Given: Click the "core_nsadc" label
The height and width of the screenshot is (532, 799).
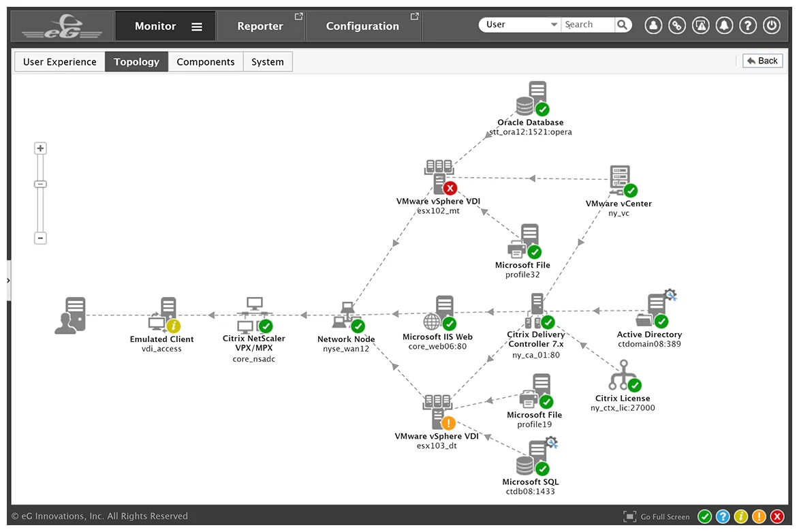Looking at the screenshot, I should tap(254, 359).
